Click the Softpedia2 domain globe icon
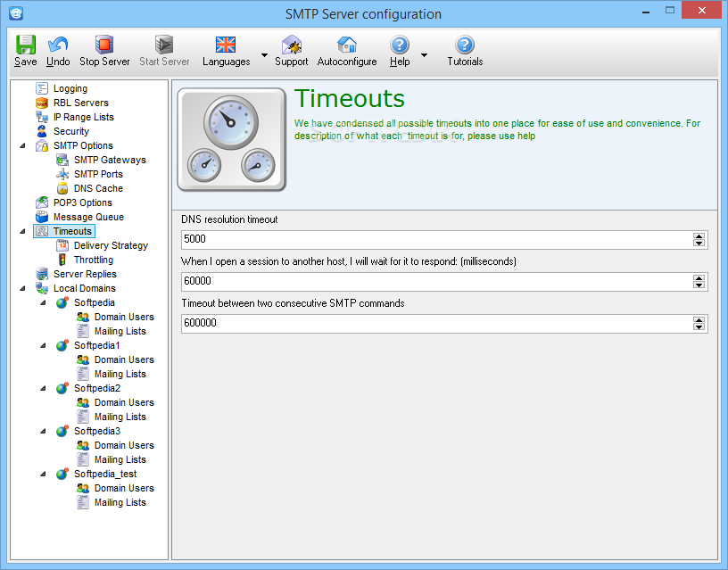 pos(62,388)
